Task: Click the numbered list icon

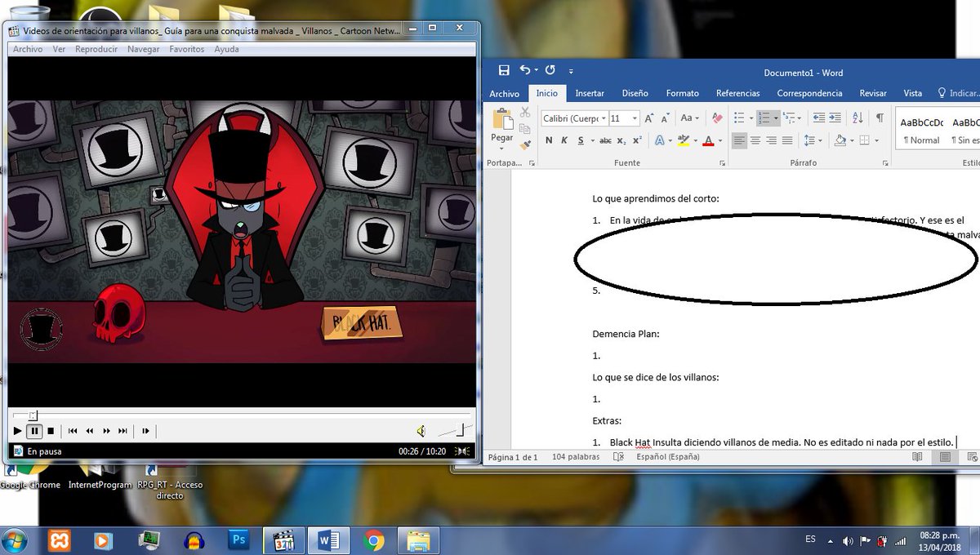Action: 764,118
